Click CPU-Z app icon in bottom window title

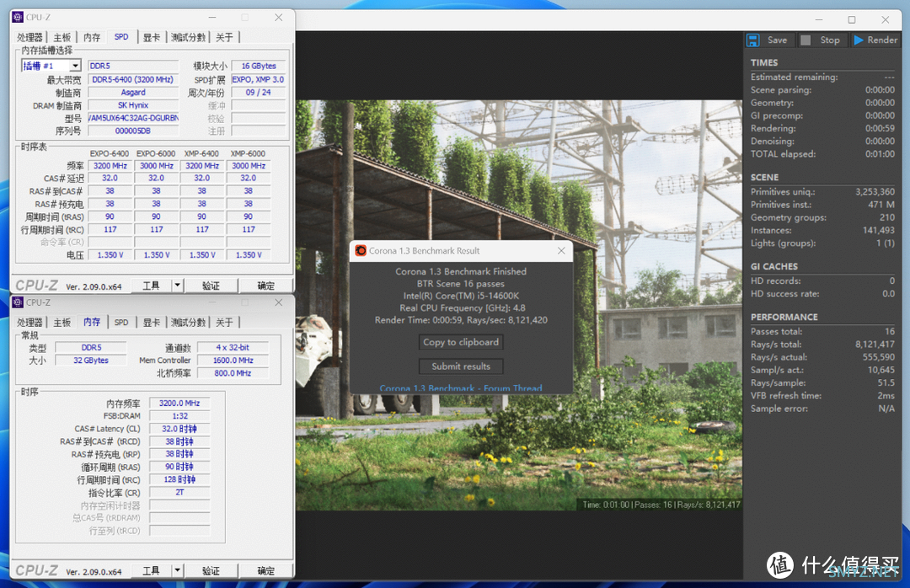(x=18, y=302)
